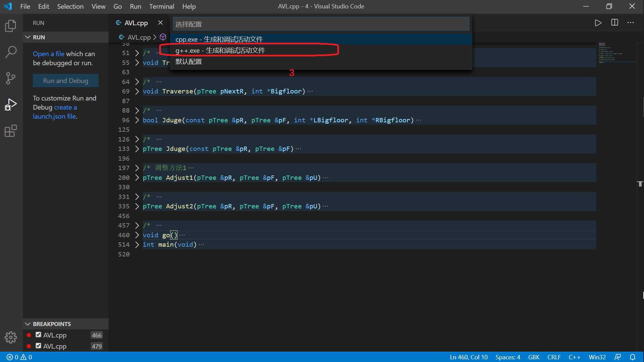Click Win32 configuration in status bar
The width and height of the screenshot is (644, 362).
(597, 357)
